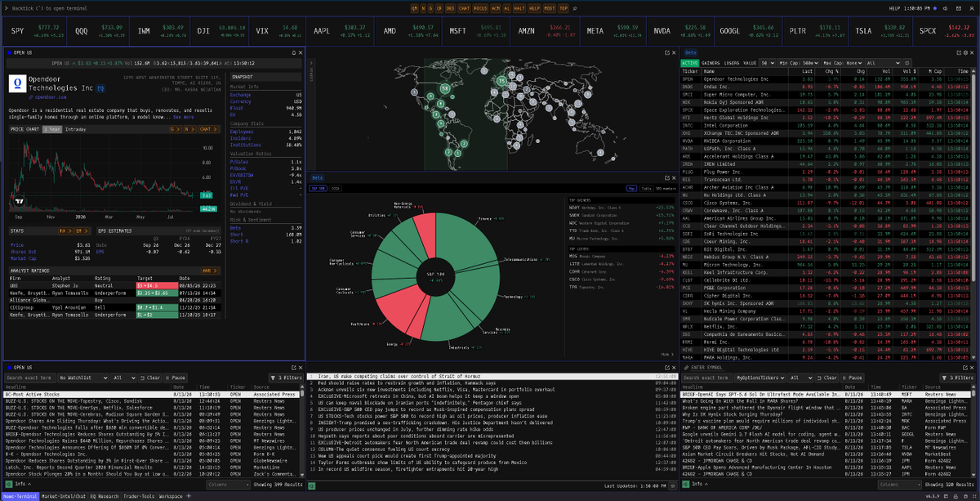Click the Opendoor company logo

pos(17,83)
